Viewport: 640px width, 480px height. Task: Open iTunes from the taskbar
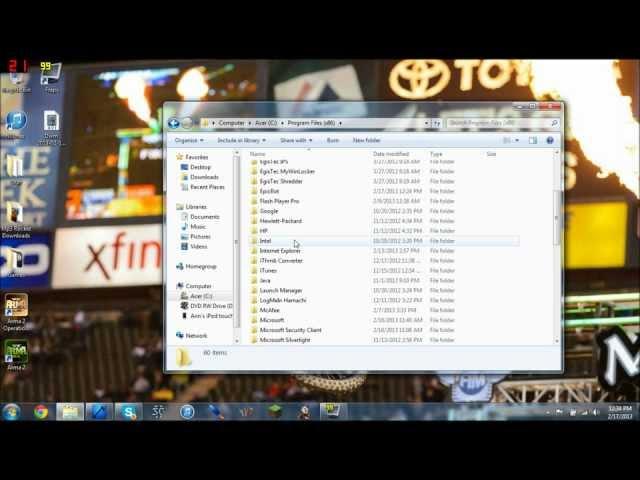pyautogui.click(x=187, y=412)
